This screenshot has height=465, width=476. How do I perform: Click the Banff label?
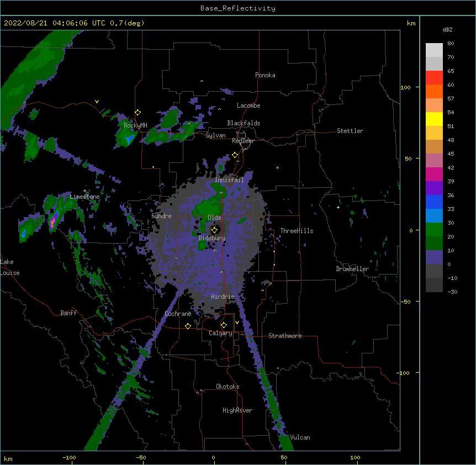click(x=68, y=313)
